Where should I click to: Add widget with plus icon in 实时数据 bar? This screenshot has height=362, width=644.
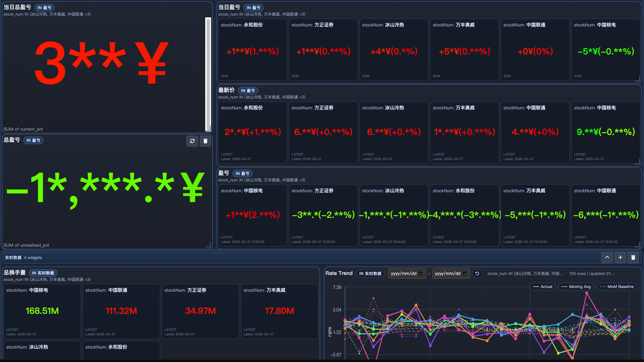[620, 257]
